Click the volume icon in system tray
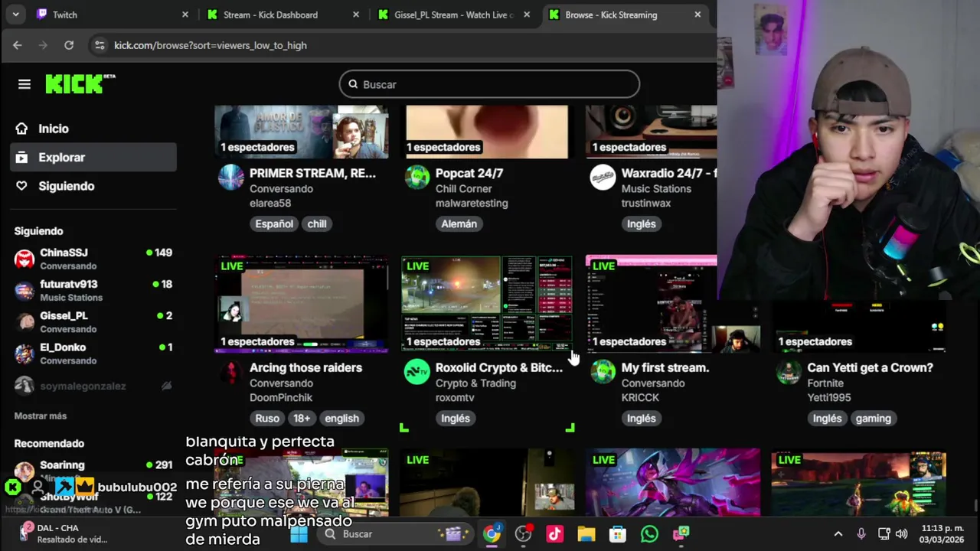This screenshot has height=551, width=980. [x=901, y=534]
